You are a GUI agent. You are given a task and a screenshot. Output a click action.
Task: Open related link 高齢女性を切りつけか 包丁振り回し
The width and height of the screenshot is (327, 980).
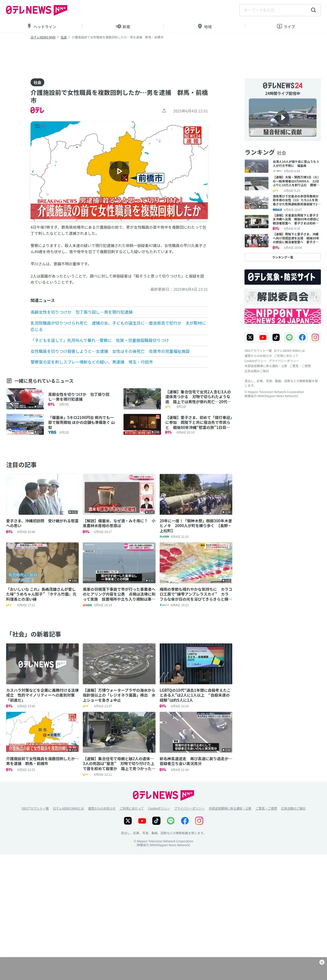[81, 312]
